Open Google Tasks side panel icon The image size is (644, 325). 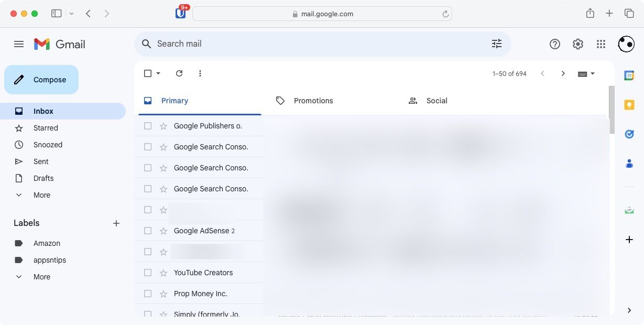tap(629, 134)
